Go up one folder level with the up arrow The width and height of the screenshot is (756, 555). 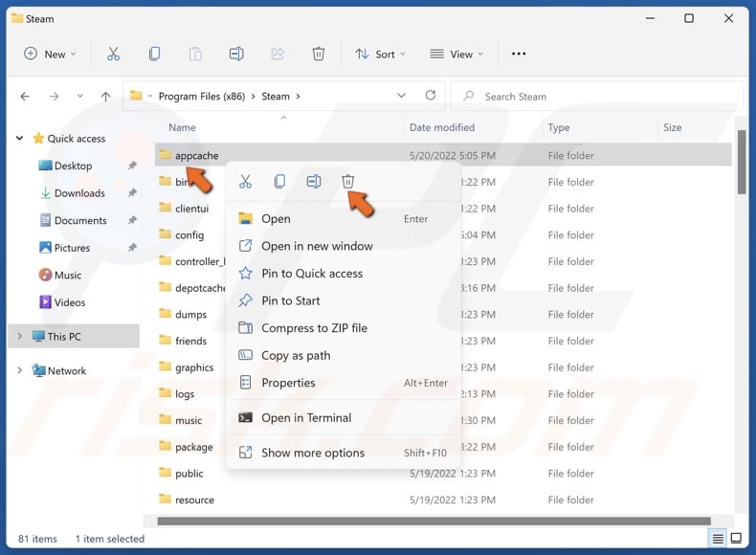pos(105,97)
